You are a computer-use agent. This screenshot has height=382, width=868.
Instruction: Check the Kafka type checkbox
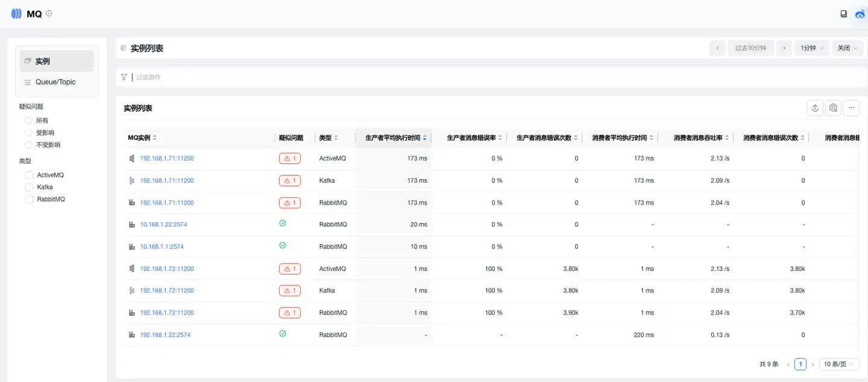tap(29, 187)
